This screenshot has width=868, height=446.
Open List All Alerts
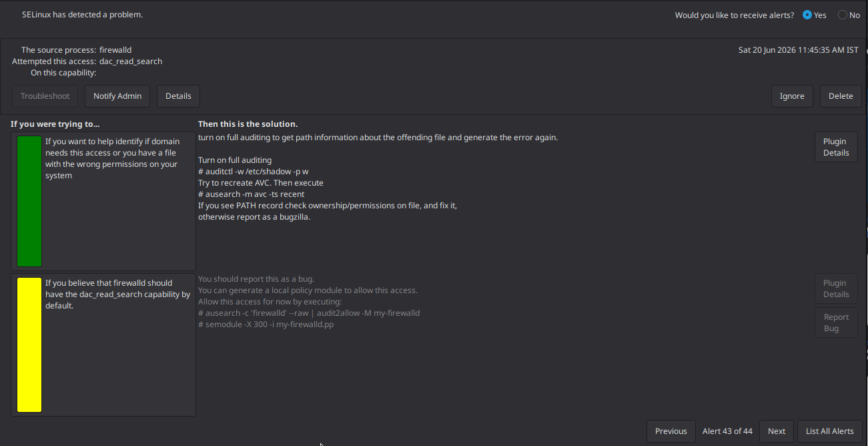tap(829, 431)
